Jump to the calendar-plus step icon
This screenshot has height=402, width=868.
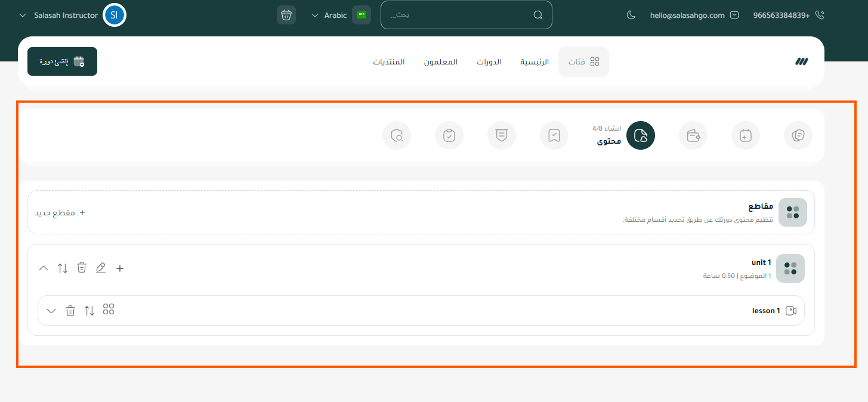coord(746,135)
